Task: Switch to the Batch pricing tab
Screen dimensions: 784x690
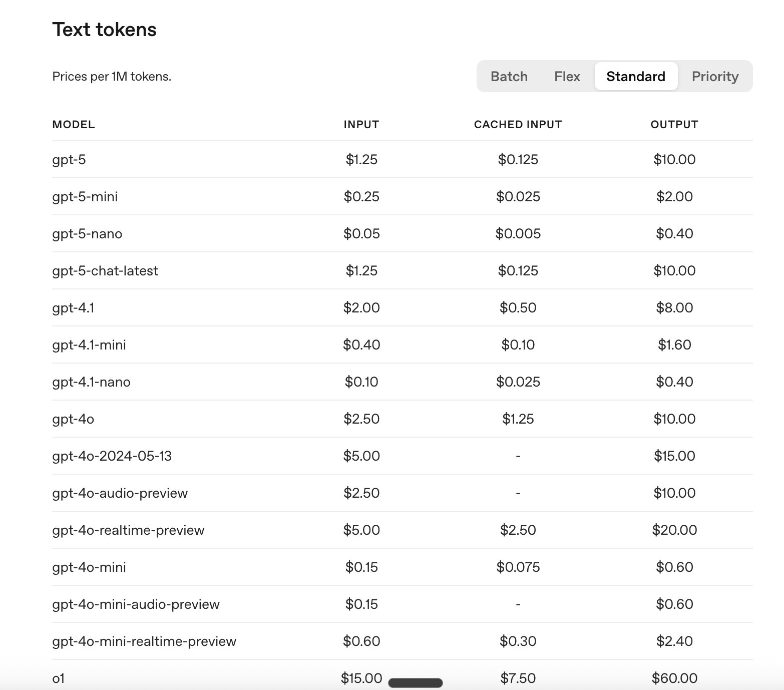Action: click(x=509, y=77)
